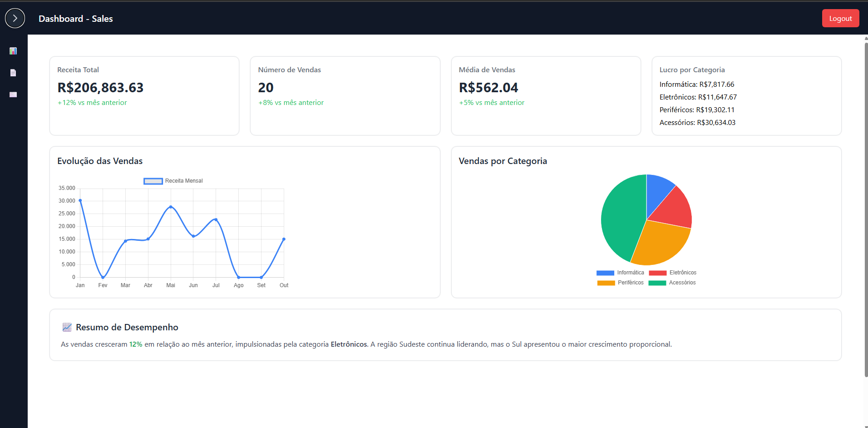
Task: Click the red Logout button
Action: (840, 18)
